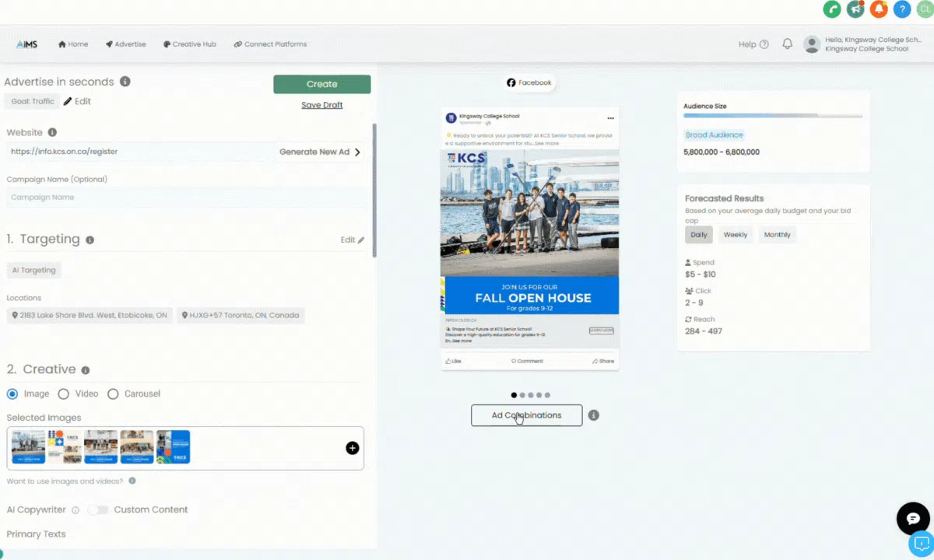
Task: Select the third carousel pagination dot
Action: click(530, 395)
